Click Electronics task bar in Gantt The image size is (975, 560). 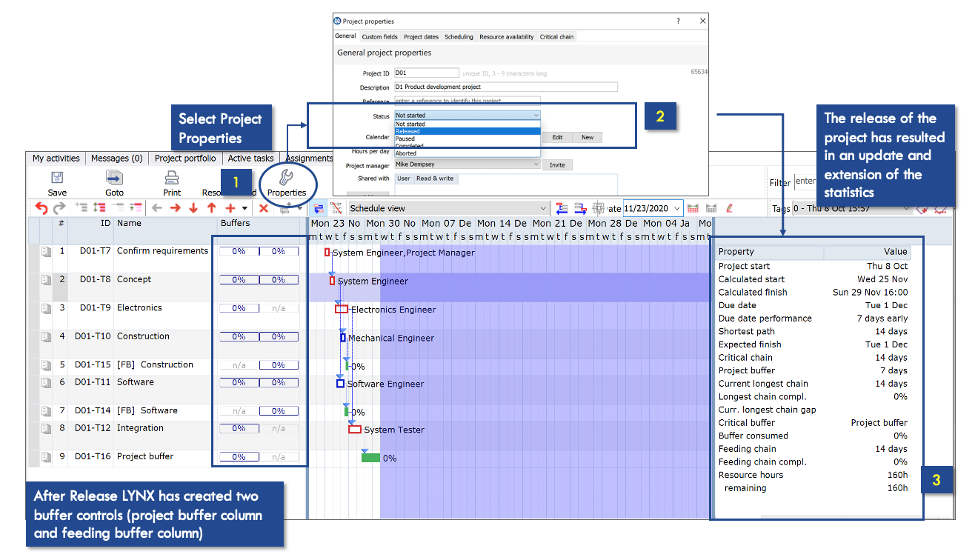click(x=342, y=309)
